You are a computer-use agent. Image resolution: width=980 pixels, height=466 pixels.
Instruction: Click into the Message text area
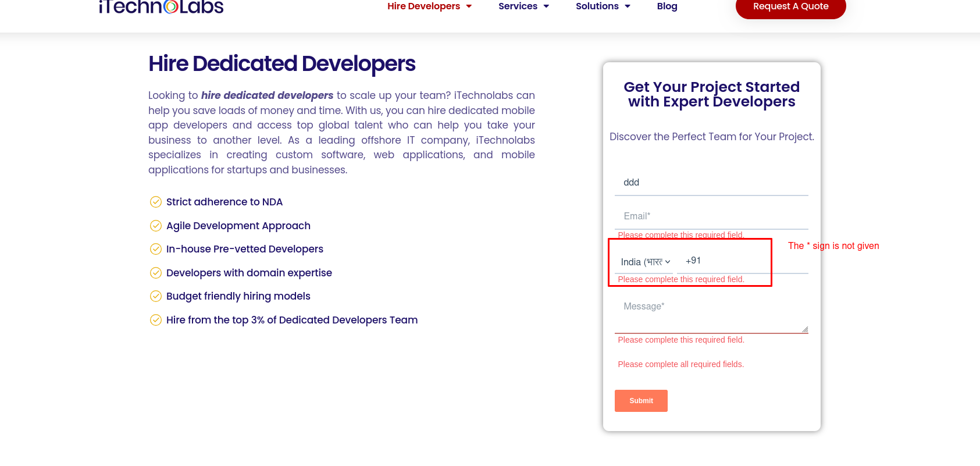click(711, 314)
